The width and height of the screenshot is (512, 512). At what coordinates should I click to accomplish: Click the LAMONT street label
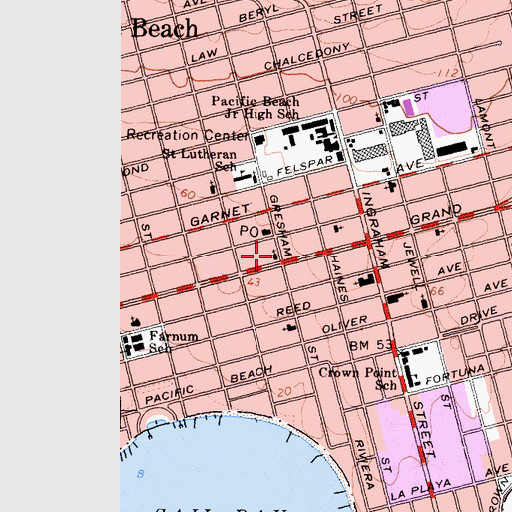[x=484, y=123]
